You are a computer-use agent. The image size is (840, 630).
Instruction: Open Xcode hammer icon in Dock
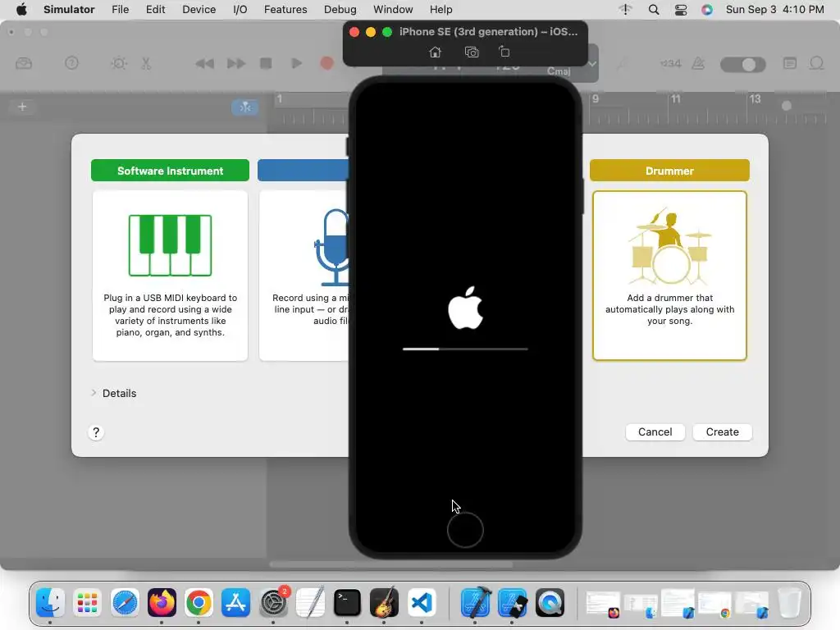coord(475,603)
